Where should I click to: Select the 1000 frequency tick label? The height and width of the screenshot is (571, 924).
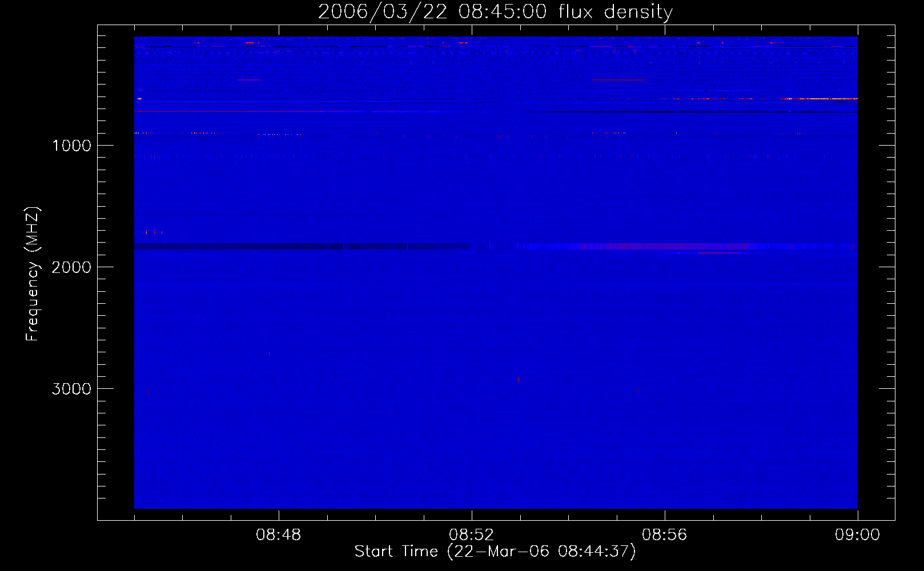click(x=71, y=146)
